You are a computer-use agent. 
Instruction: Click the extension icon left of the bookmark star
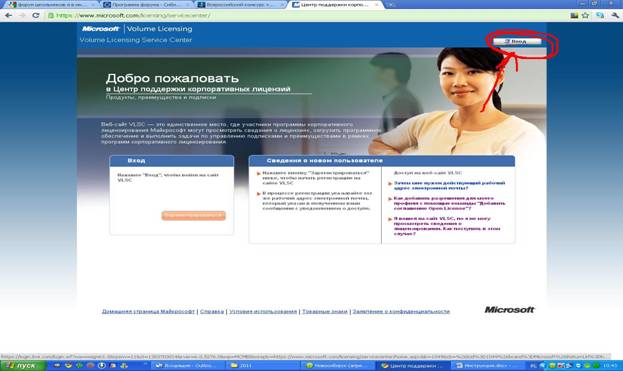point(574,15)
